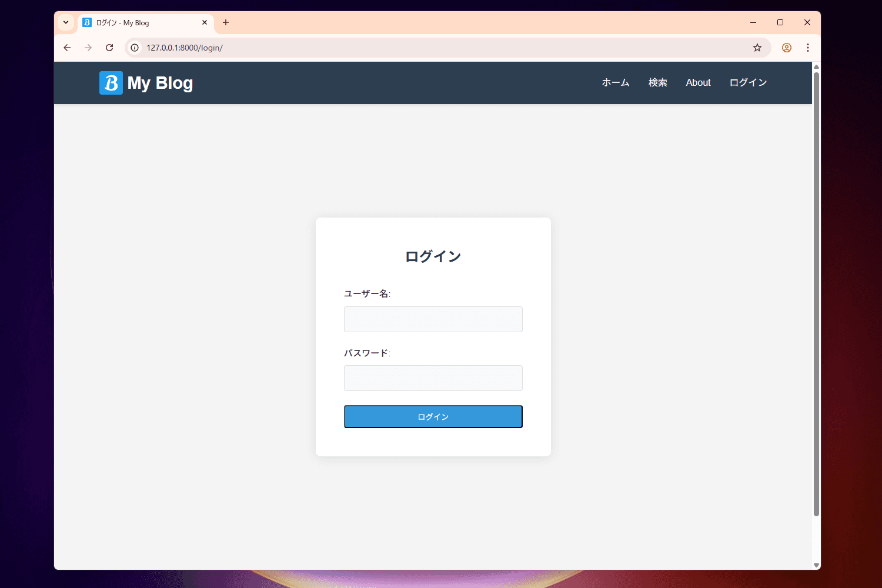Submit the form with blue ログイン button
Viewport: 882px width, 588px height.
(433, 417)
